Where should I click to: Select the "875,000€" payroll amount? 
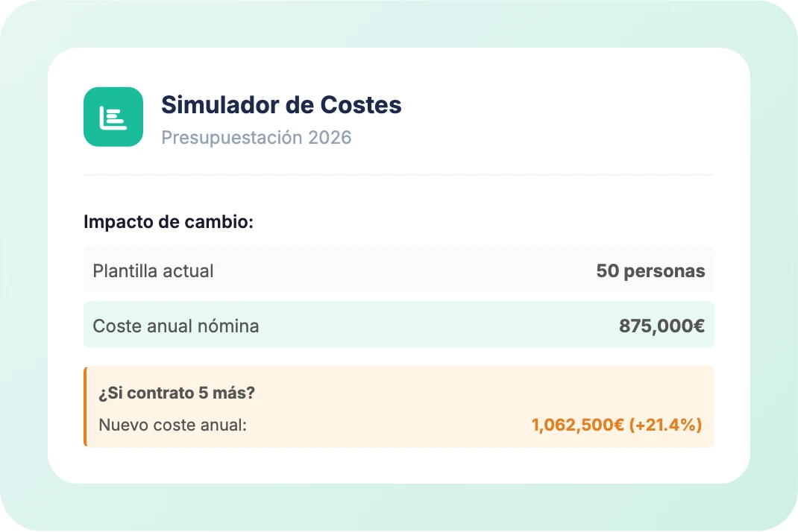pos(662,326)
